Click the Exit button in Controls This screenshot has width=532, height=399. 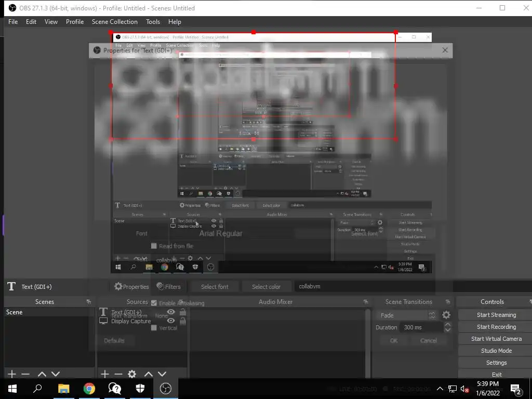(x=496, y=374)
